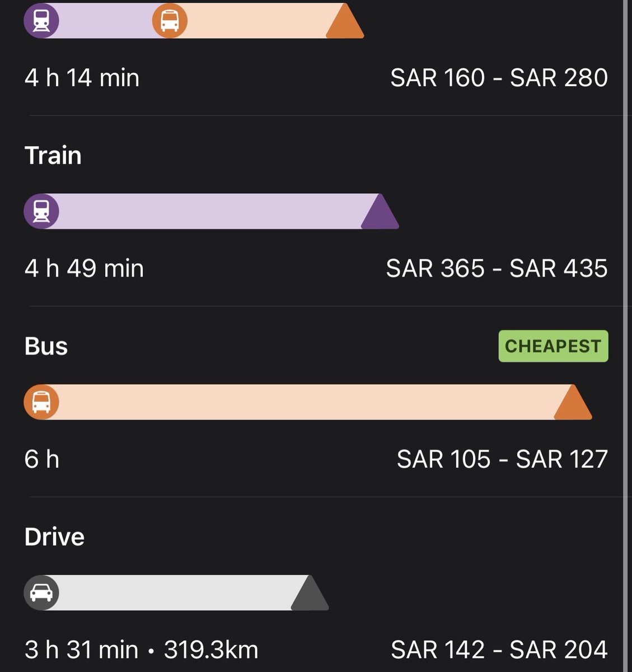The width and height of the screenshot is (632, 672).
Task: Select the CHEAPEST badge
Action: (x=553, y=346)
